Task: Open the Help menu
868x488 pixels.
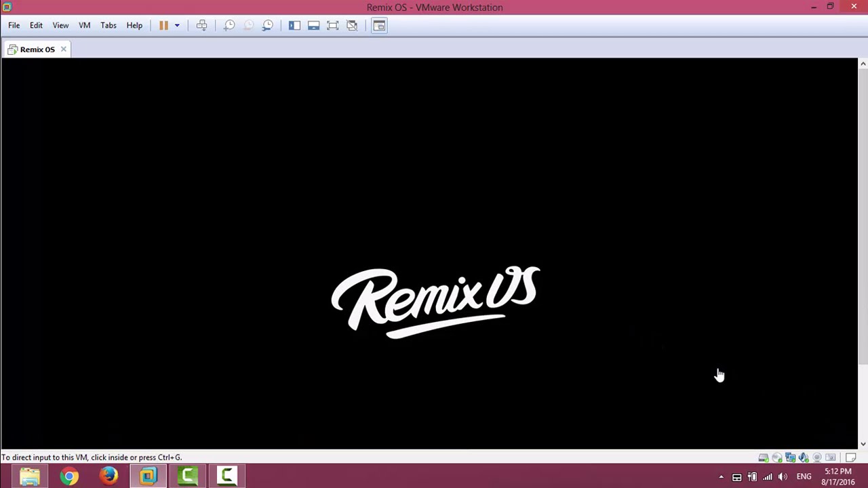Action: 134,25
